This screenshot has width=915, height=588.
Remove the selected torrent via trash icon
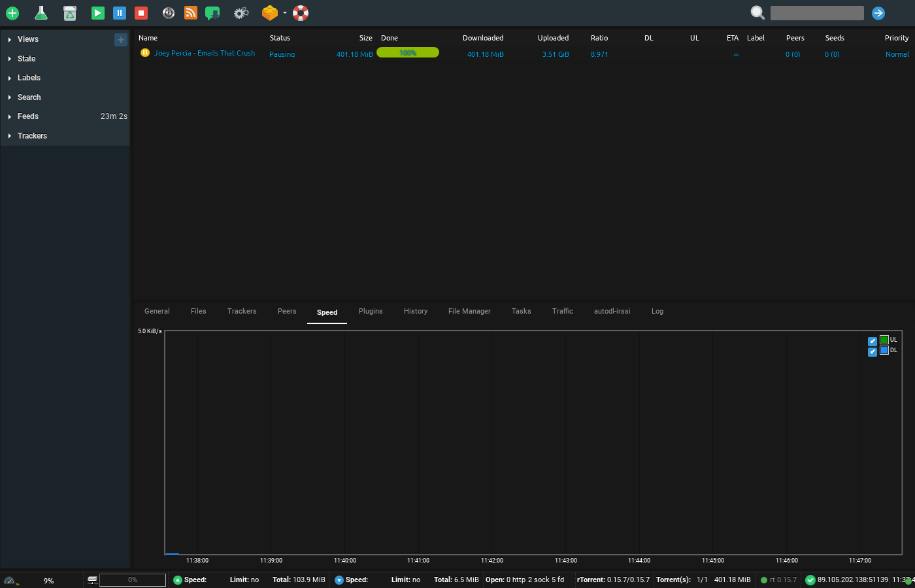pos(70,13)
